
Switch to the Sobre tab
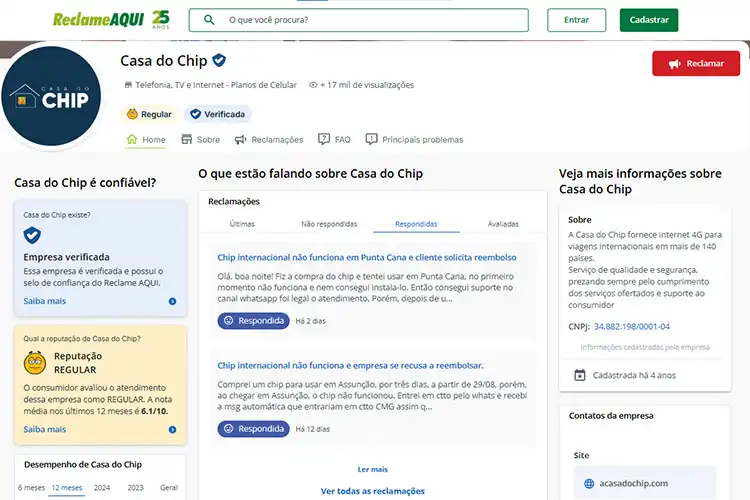click(201, 140)
